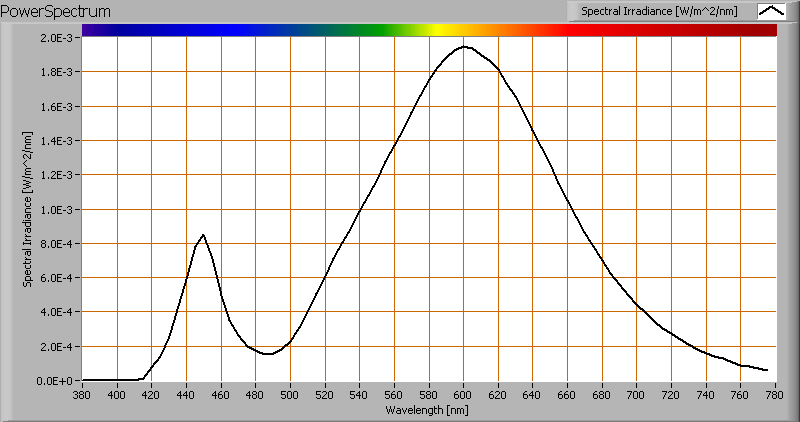Click the 600 x-axis tick label
The image size is (800, 422).
point(463,395)
